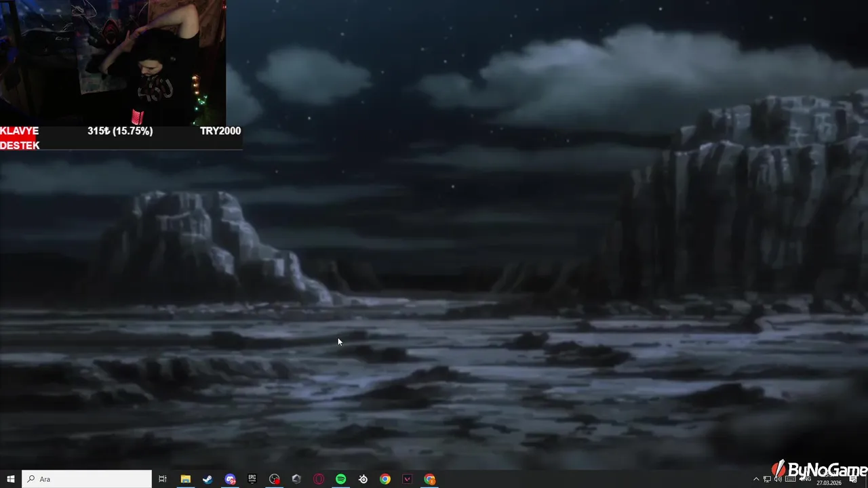
Task: Open Task View from the taskbar
Action: pyautogui.click(x=163, y=479)
